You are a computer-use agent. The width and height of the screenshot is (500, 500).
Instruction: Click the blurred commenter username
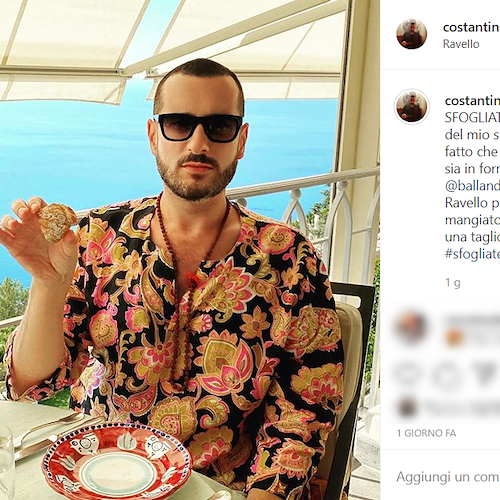(472, 322)
